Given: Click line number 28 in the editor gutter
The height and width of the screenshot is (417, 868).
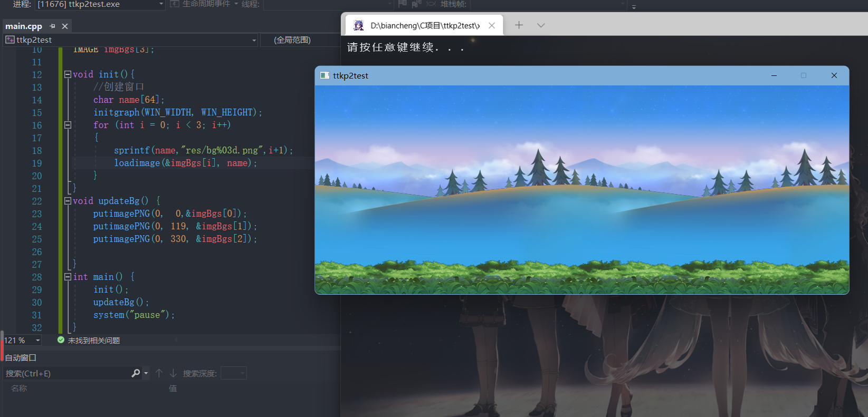Looking at the screenshot, I should pos(37,277).
